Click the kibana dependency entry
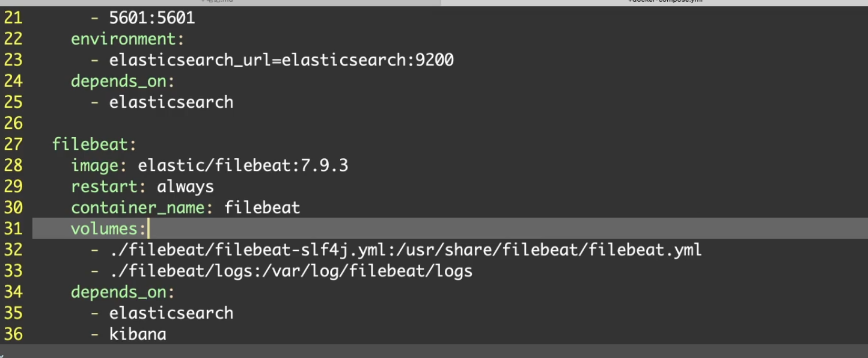The width and height of the screenshot is (868, 358). click(138, 334)
